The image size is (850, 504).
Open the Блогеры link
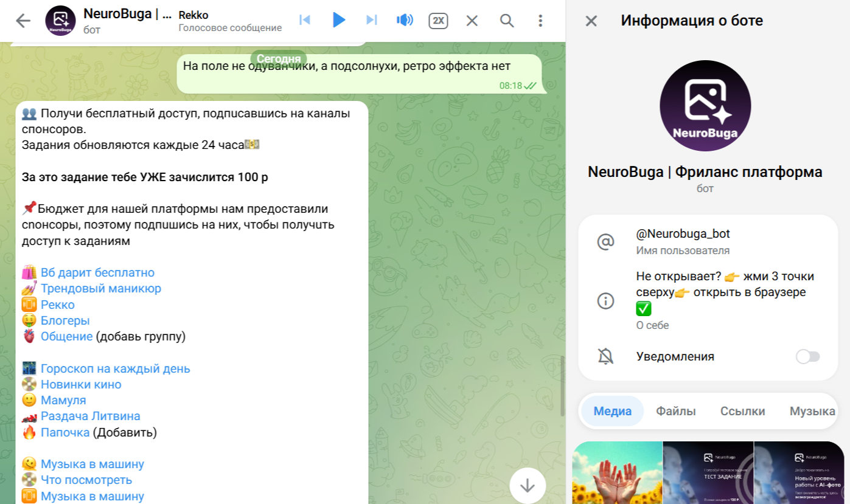click(x=65, y=320)
